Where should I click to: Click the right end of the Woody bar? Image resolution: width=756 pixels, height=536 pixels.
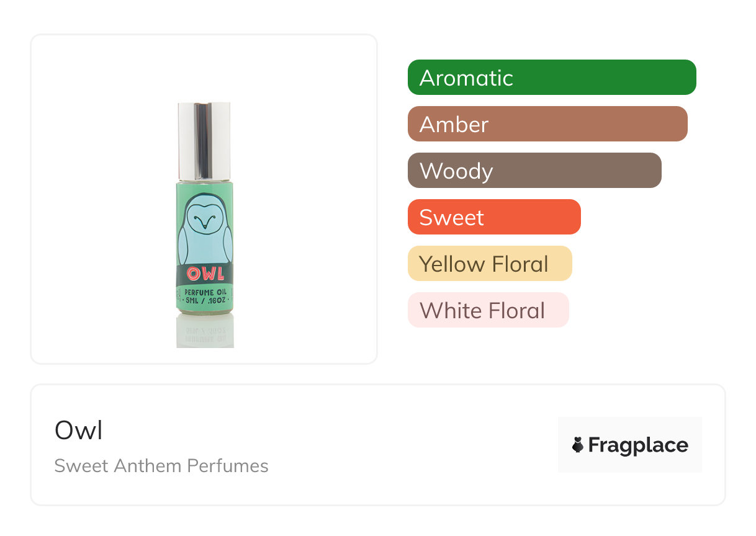point(652,171)
